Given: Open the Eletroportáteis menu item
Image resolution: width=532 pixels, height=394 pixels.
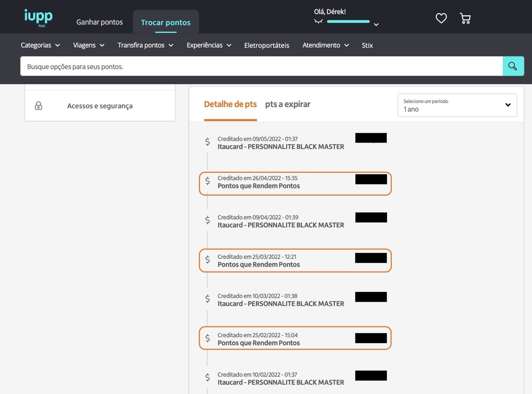Looking at the screenshot, I should pyautogui.click(x=267, y=45).
